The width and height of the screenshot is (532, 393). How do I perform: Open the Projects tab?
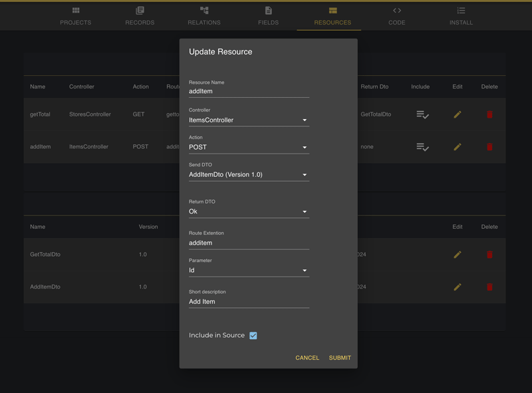tap(75, 16)
